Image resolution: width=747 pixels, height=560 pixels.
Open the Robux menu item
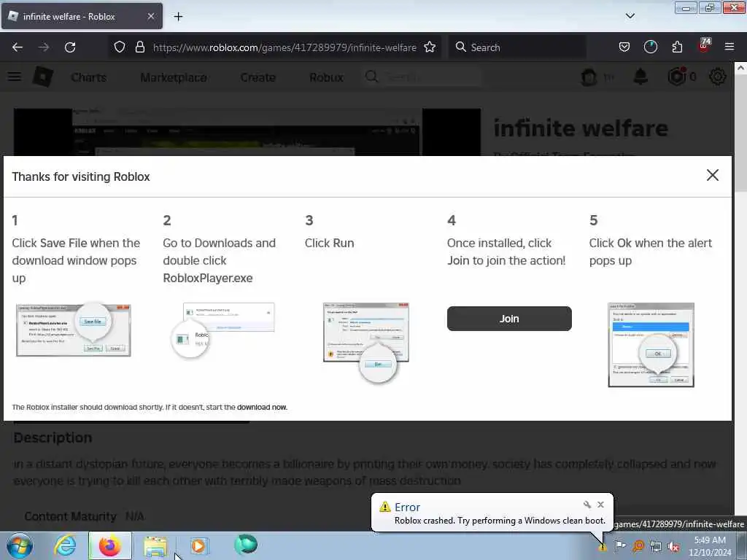click(326, 77)
